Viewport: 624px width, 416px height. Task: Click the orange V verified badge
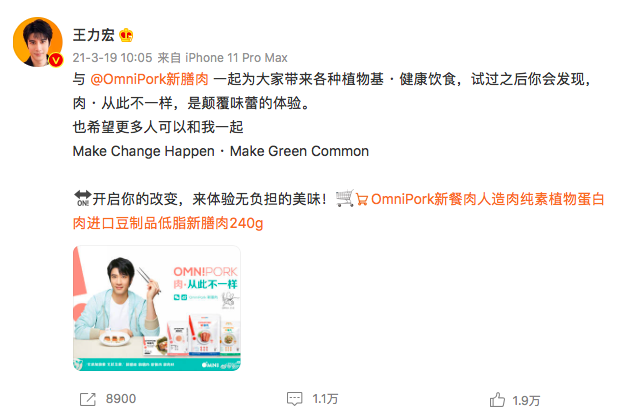pyautogui.click(x=56, y=60)
